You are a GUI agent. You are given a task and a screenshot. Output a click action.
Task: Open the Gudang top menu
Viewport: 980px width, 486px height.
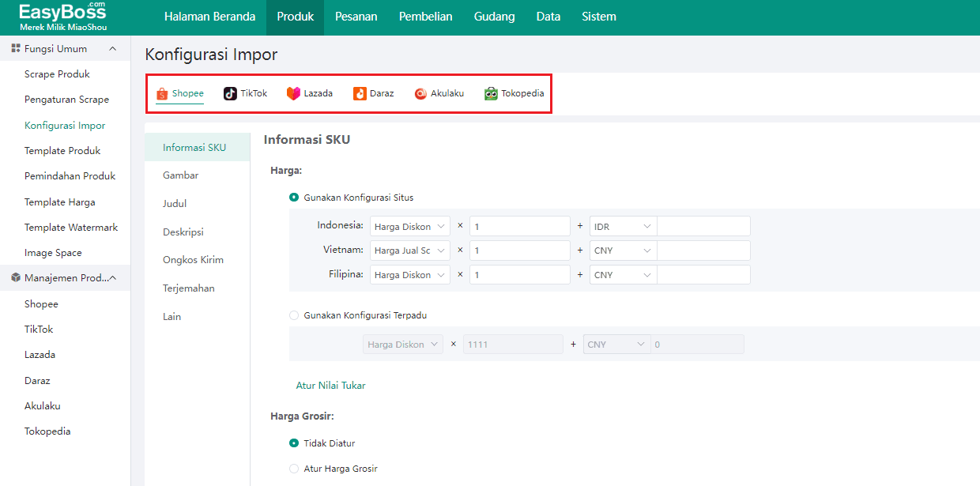coord(494,17)
